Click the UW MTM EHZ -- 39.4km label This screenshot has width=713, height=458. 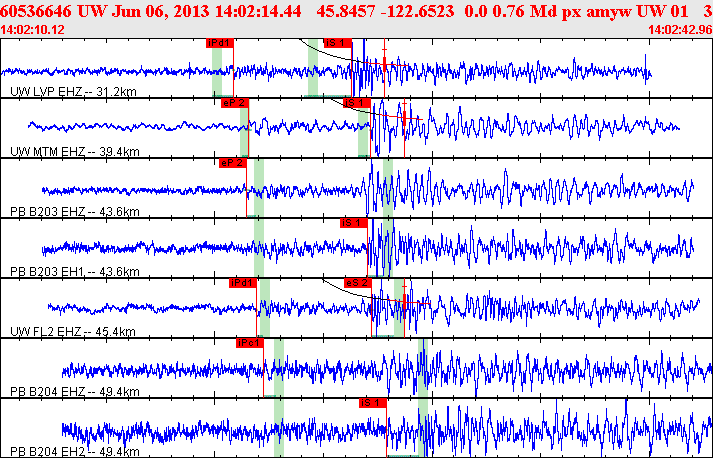click(x=75, y=151)
